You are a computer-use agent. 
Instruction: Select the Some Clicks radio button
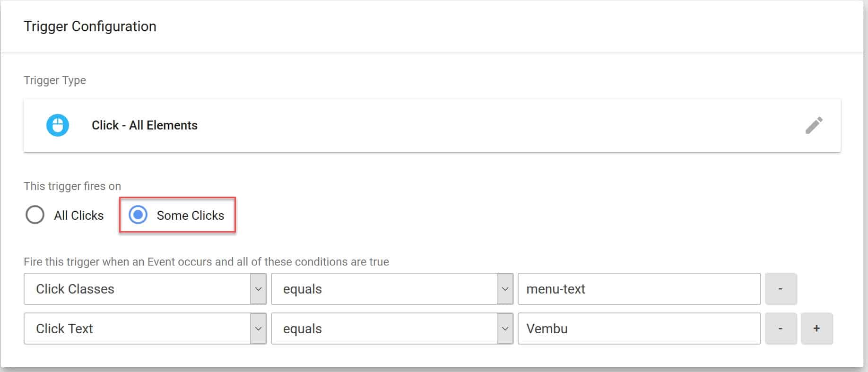coord(138,215)
